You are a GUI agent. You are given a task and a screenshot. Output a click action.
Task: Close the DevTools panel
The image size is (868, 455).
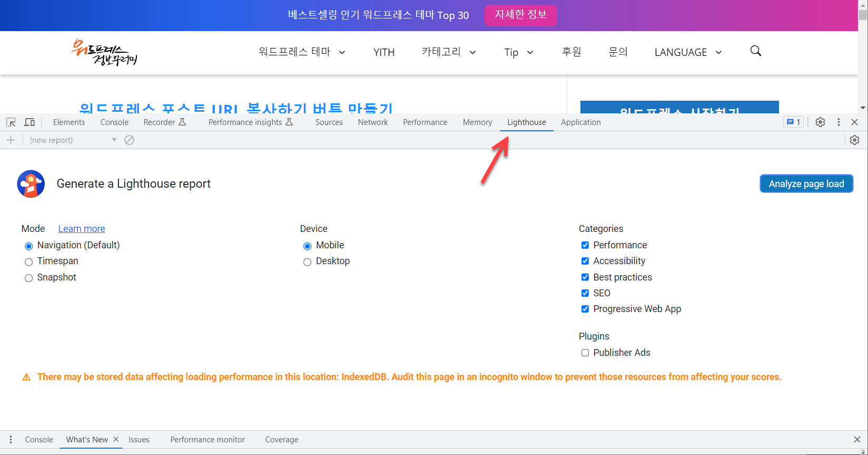[854, 122]
